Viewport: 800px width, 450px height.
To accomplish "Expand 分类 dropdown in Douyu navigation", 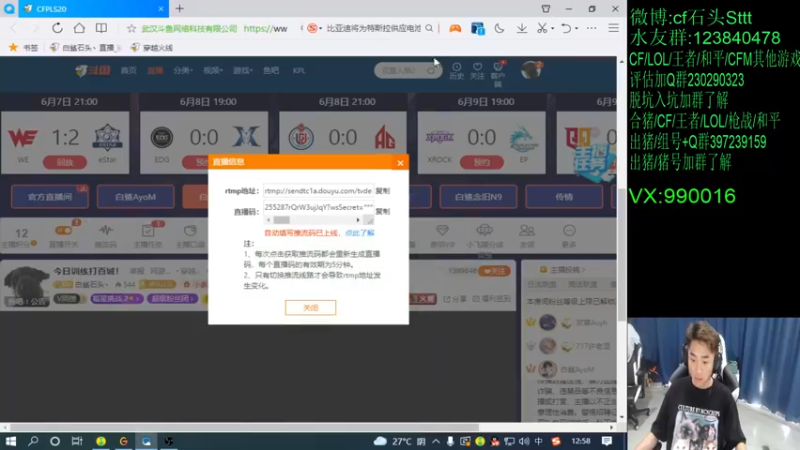I will tap(183, 70).
